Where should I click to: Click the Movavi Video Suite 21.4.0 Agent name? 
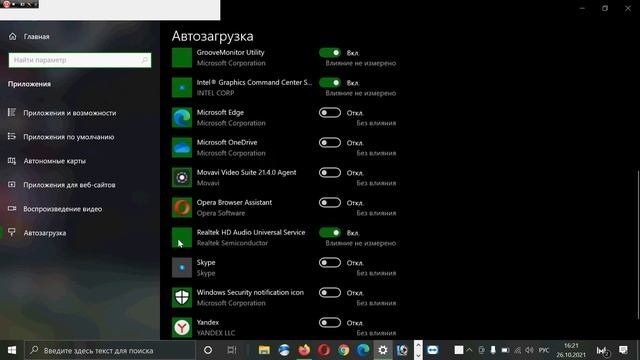(x=247, y=172)
